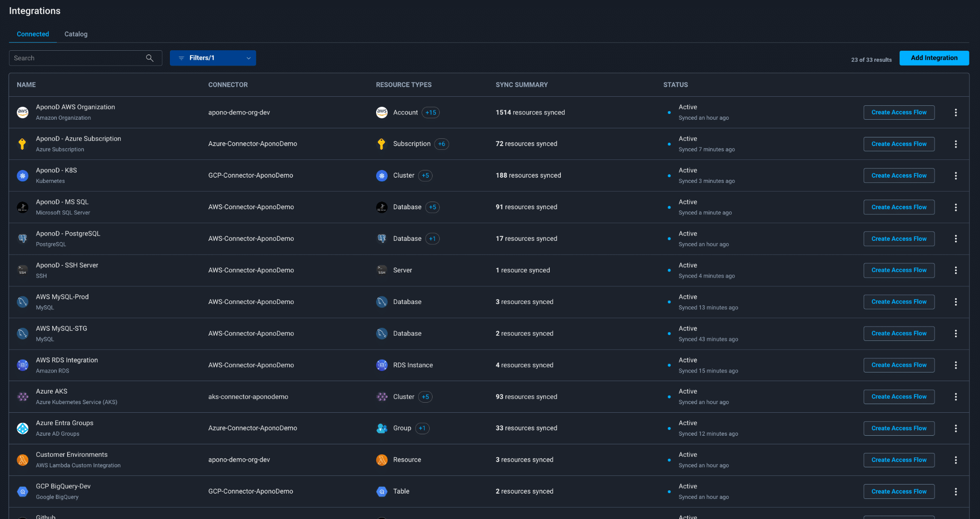Click Amazon RDS icon beside AWS RDS Integration
Screen dimensions: 980x519
tap(22, 365)
